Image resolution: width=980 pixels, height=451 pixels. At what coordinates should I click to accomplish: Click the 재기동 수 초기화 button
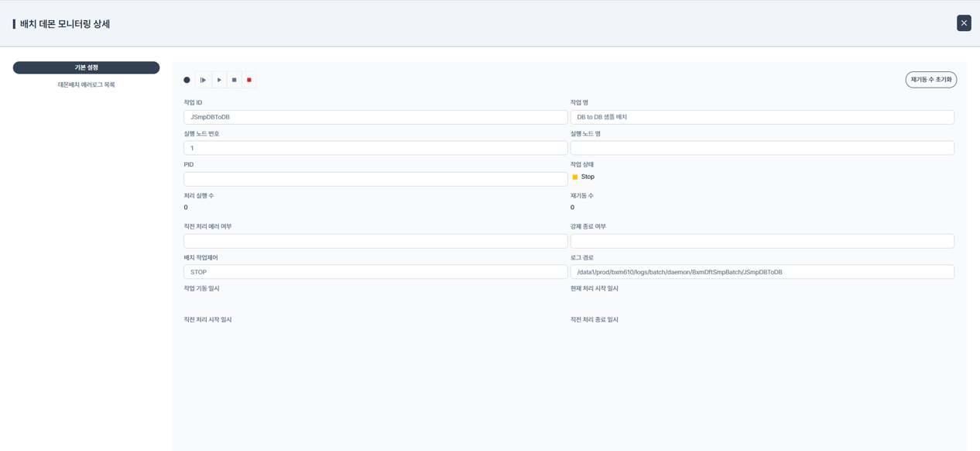pyautogui.click(x=931, y=80)
